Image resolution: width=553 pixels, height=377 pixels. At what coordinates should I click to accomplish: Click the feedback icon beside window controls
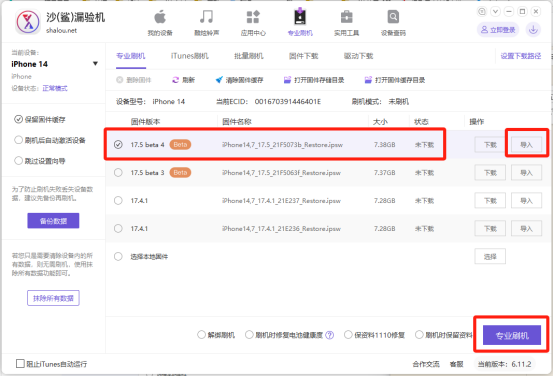coord(482,12)
